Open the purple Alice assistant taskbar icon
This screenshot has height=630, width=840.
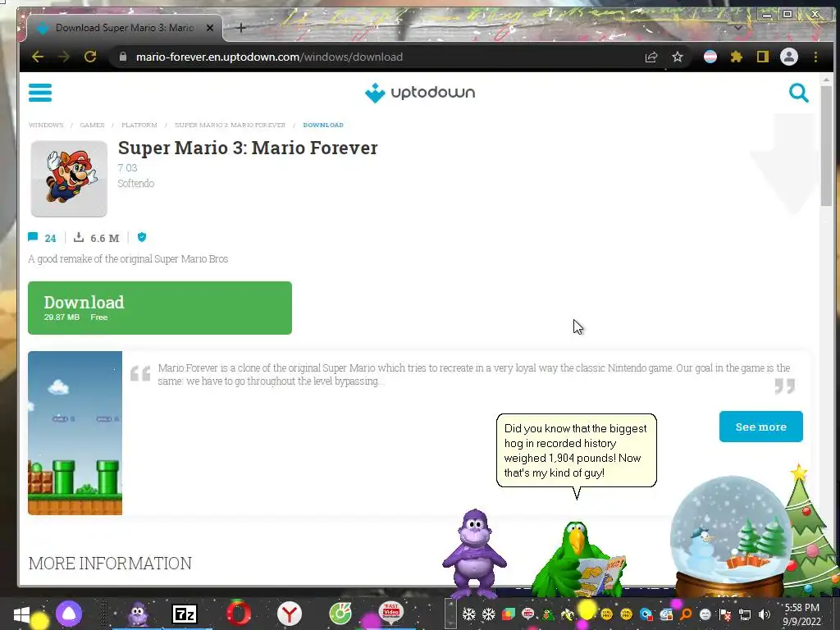tap(69, 614)
